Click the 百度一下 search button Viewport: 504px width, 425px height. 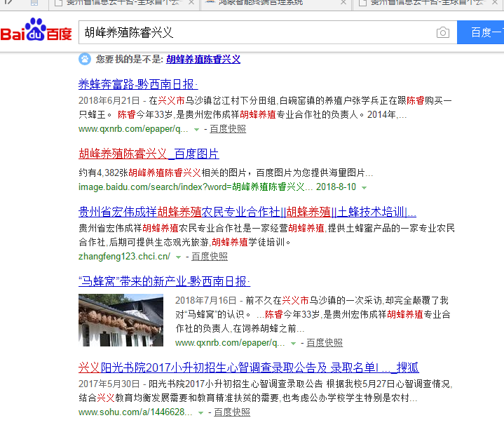(x=481, y=33)
